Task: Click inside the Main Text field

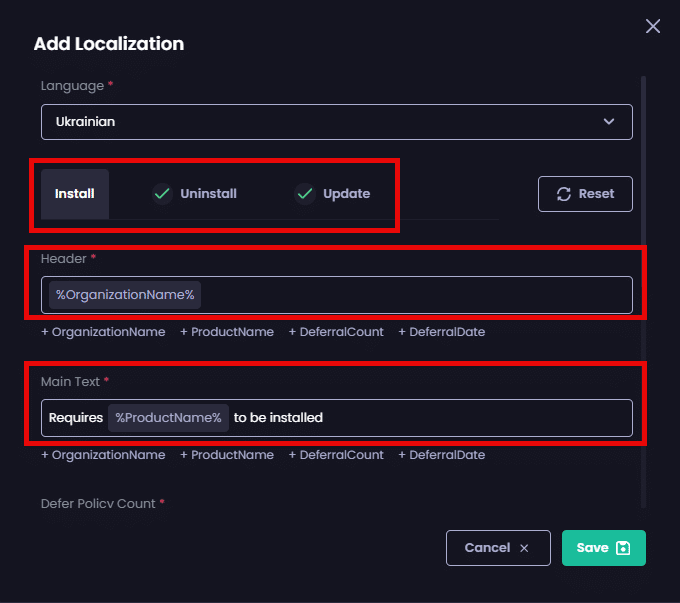Action: click(450, 418)
